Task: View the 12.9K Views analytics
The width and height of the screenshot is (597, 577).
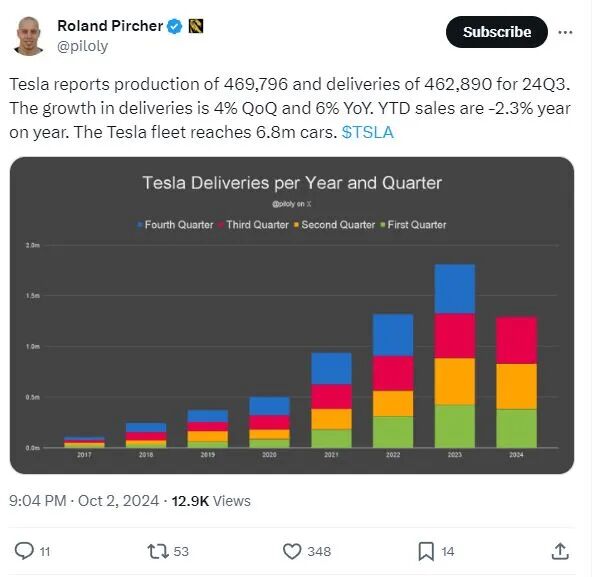Action: pos(211,500)
